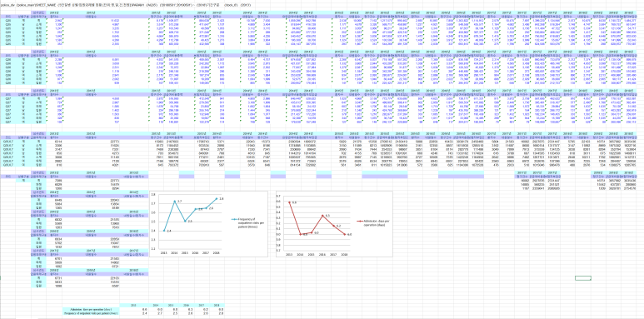The width and height of the screenshot is (644, 319).
Task: Select summary table cell with value 2.7
Action: [x=156, y=313]
